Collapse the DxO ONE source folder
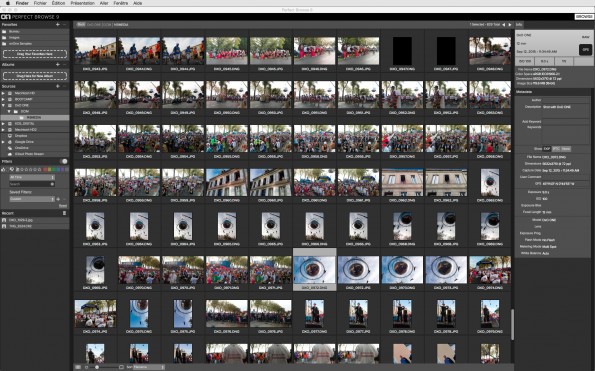This screenshot has width=595, height=371. (3, 105)
